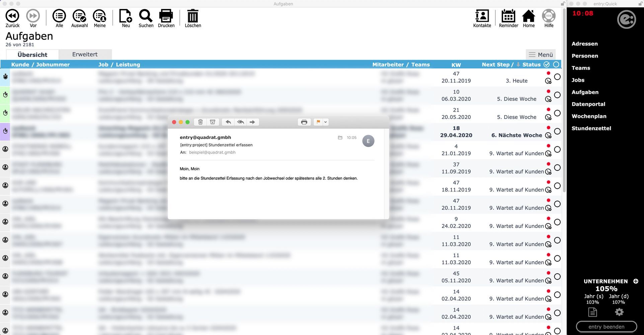The height and width of the screenshot is (335, 644).
Task: Toggle the empty circle in the table header
Action: click(556, 64)
